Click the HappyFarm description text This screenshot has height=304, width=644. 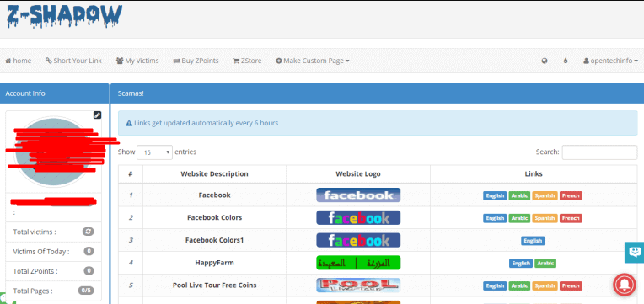214,263
